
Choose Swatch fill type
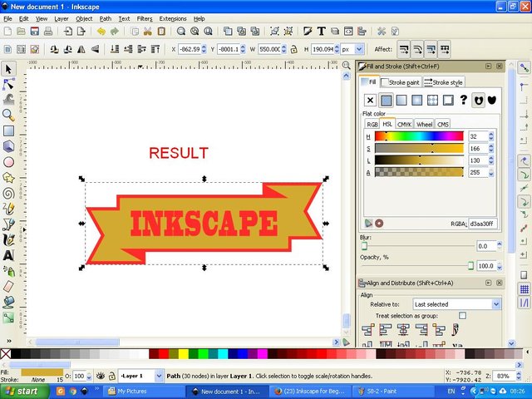click(448, 100)
